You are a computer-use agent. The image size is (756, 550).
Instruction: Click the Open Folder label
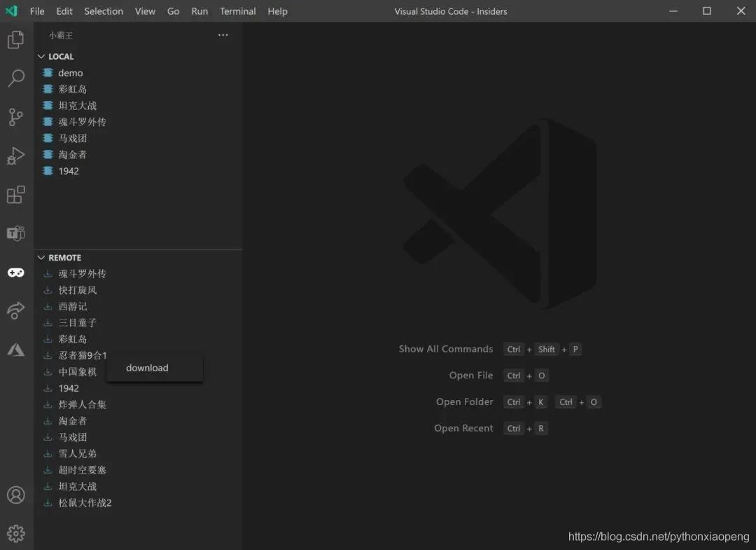point(465,402)
